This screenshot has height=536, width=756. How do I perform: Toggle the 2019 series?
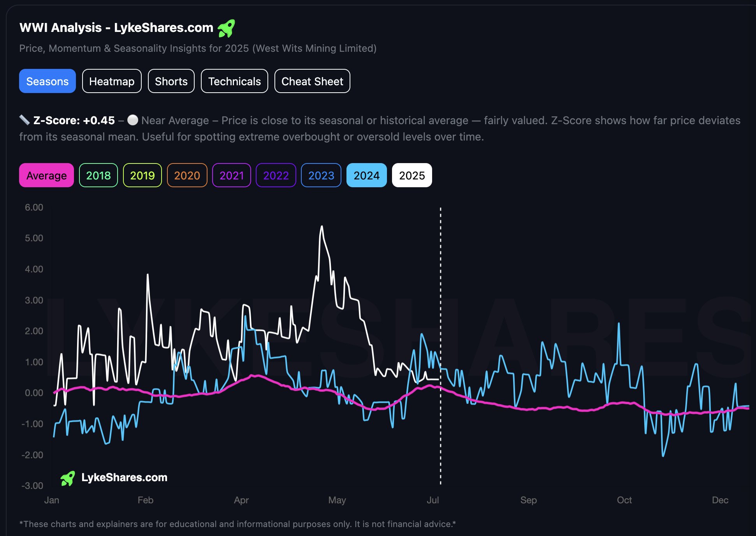click(142, 175)
